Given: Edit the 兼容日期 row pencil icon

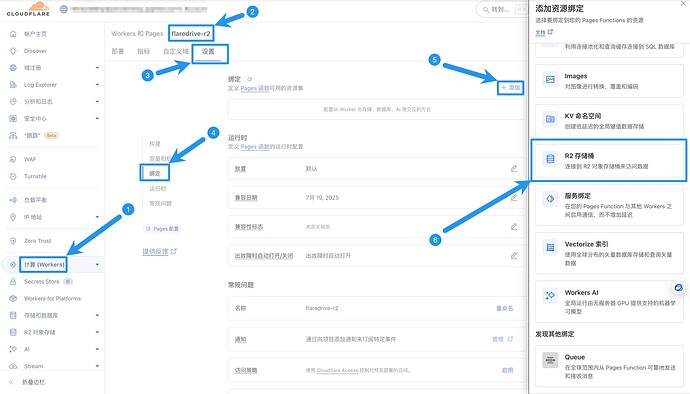Looking at the screenshot, I should point(514,198).
